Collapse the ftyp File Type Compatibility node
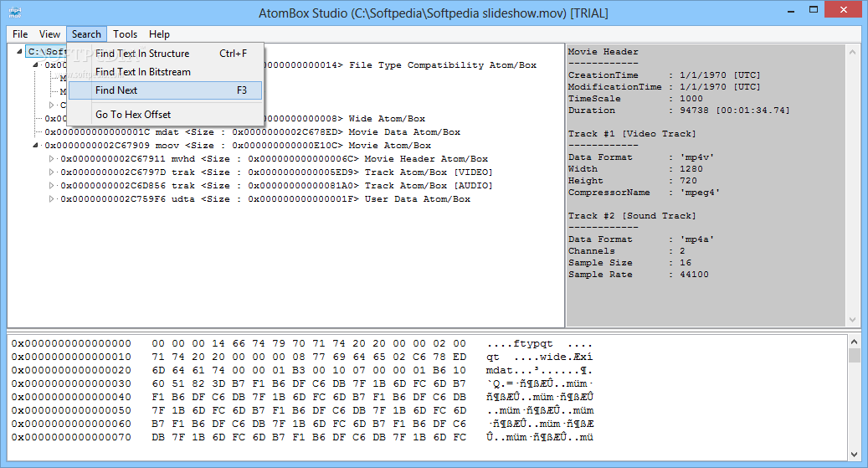Screen dimensions: 868x468 (x=35, y=65)
